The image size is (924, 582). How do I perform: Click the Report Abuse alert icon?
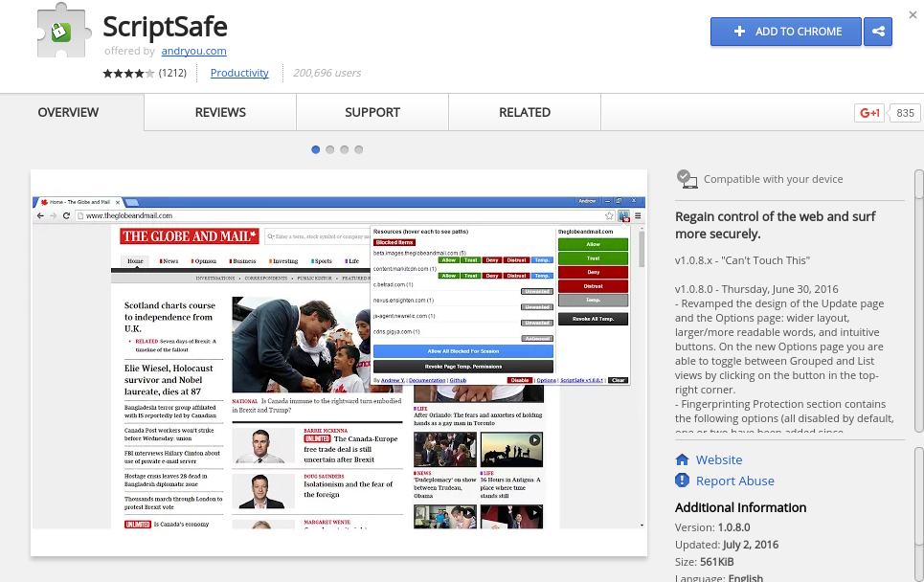point(682,481)
